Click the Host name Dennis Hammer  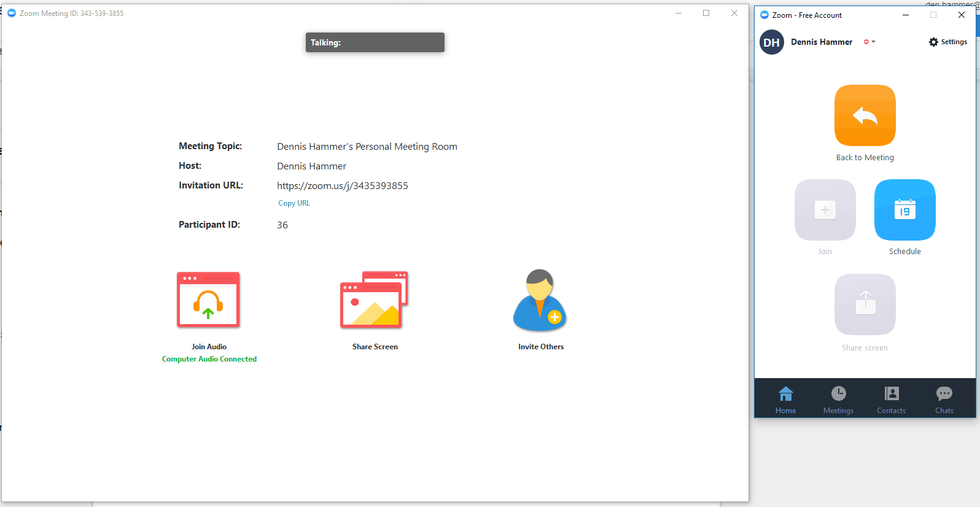[x=312, y=166]
